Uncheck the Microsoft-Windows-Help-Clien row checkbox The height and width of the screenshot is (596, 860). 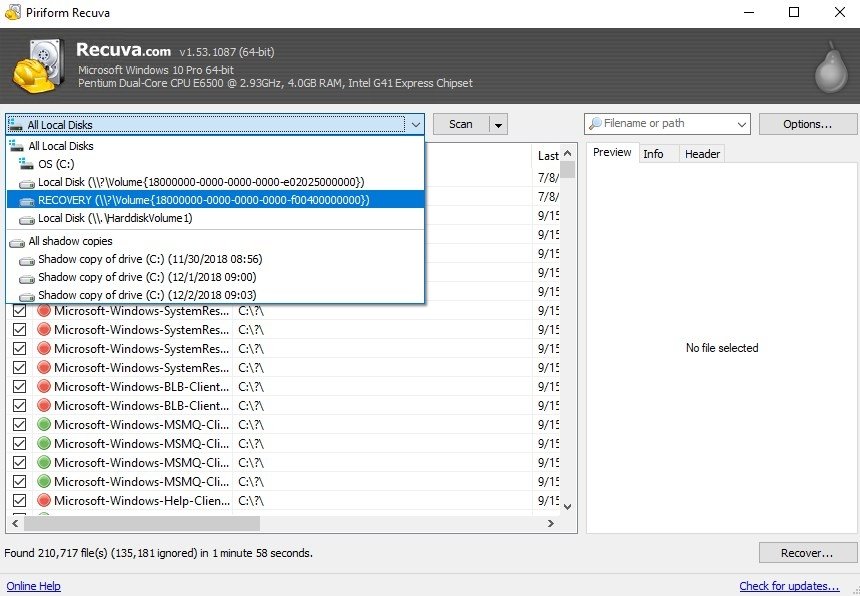coord(20,500)
